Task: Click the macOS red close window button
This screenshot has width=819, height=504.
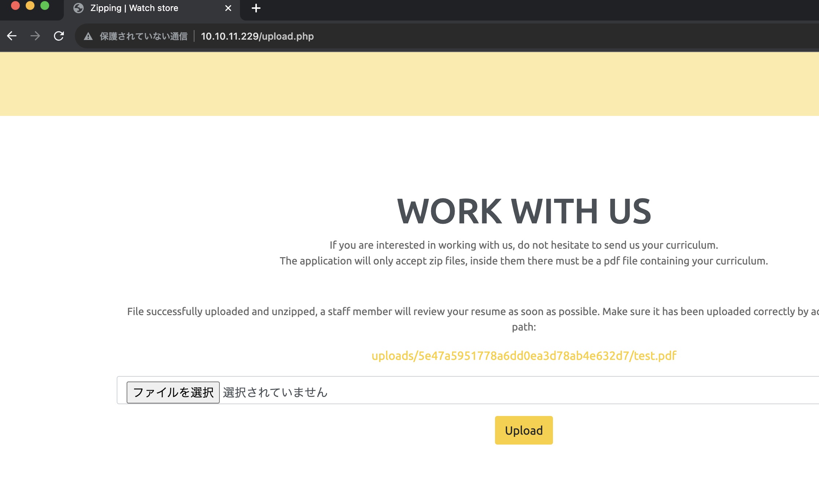Action: click(x=15, y=6)
